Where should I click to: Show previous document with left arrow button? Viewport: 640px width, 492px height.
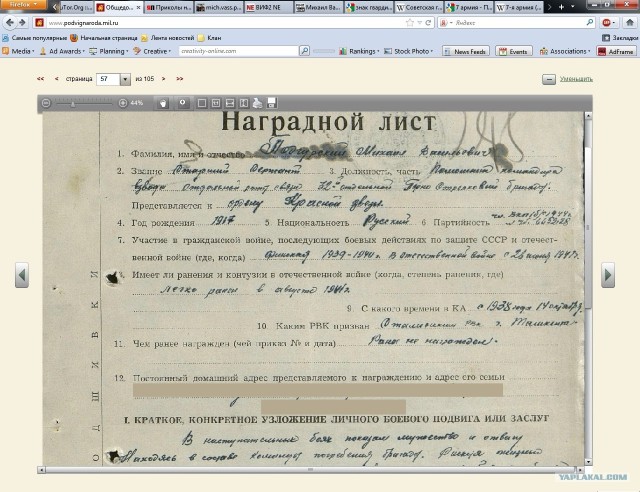[22, 275]
